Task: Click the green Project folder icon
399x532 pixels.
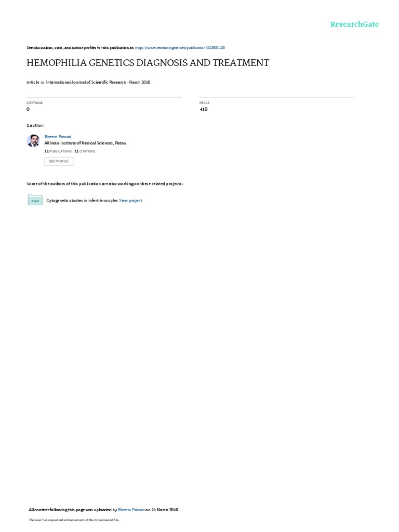Action: point(35,200)
